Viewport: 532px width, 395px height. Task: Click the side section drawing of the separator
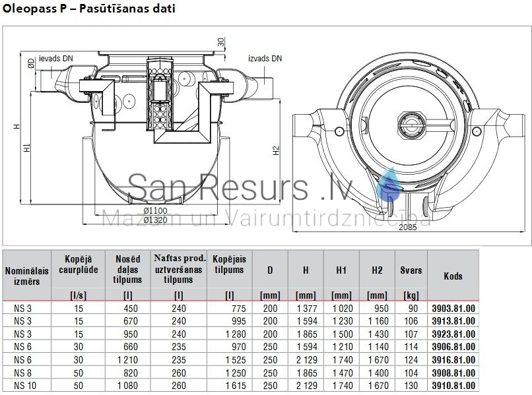(155, 127)
